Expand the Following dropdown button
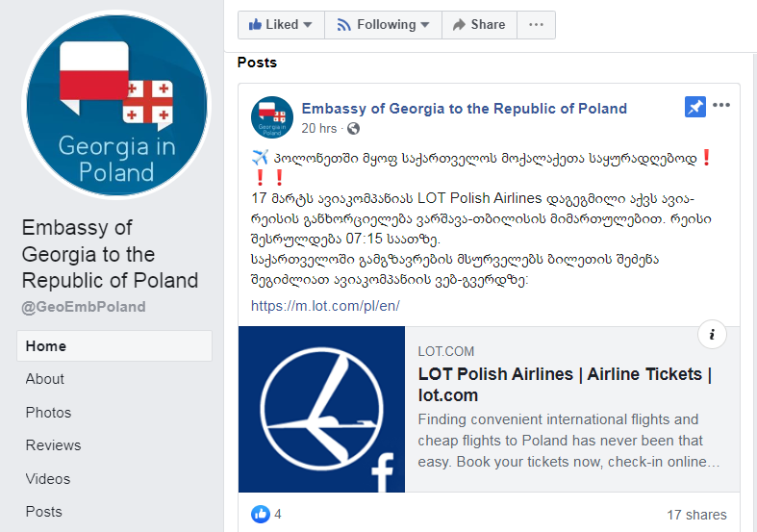This screenshot has height=532, width=757. [383, 25]
